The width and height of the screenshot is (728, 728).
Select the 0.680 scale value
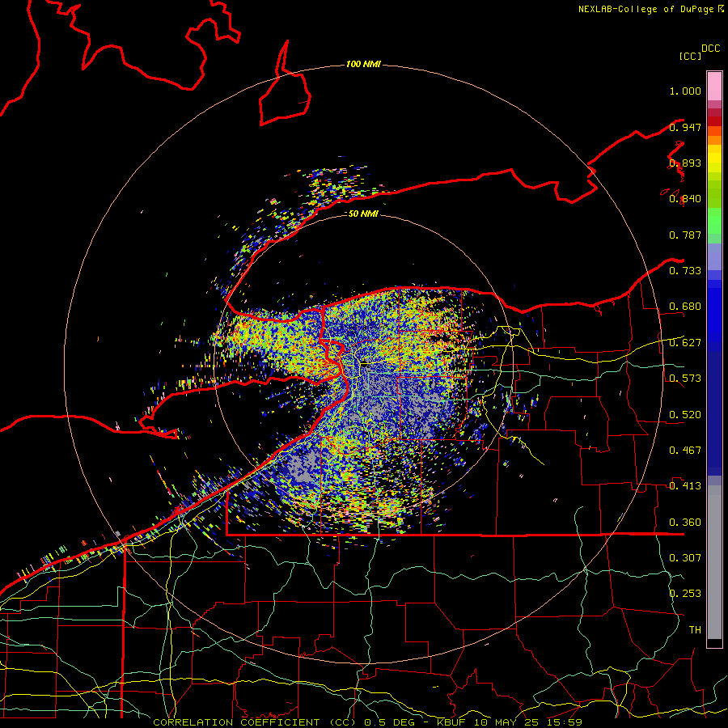685,307
